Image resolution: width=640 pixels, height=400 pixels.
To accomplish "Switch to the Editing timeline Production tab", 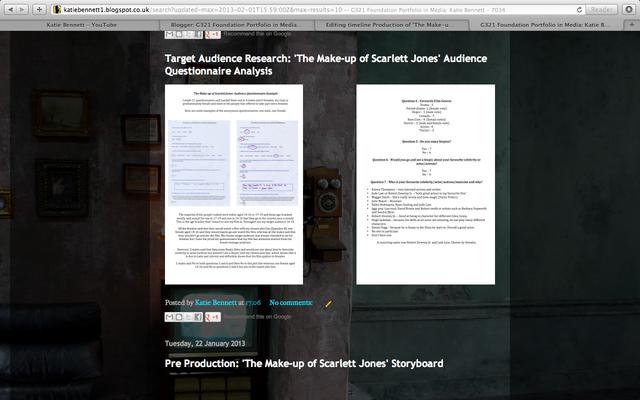I will click(390, 25).
